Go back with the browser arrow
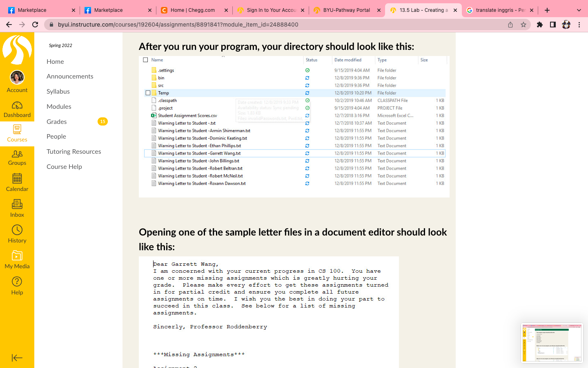 (9, 25)
